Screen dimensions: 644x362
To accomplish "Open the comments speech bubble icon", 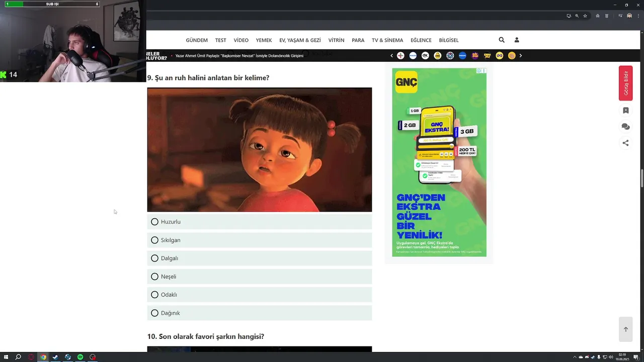I will tap(625, 127).
